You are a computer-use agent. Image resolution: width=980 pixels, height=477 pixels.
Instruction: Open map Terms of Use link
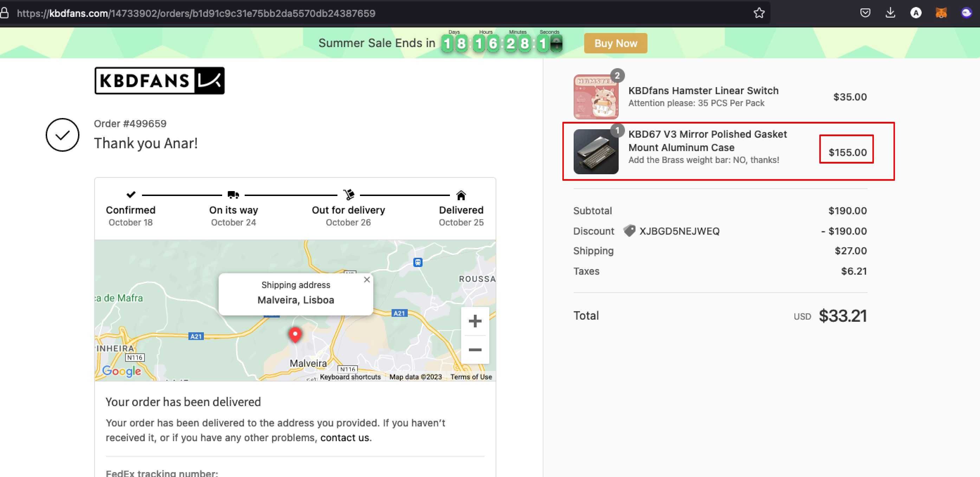pyautogui.click(x=471, y=377)
